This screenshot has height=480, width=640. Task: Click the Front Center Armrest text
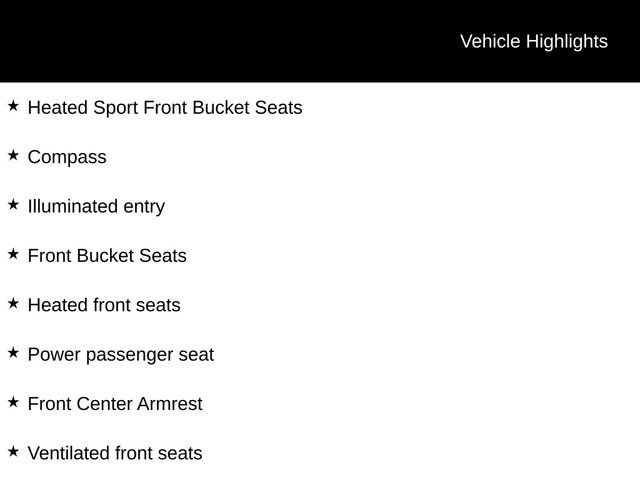coord(115,404)
